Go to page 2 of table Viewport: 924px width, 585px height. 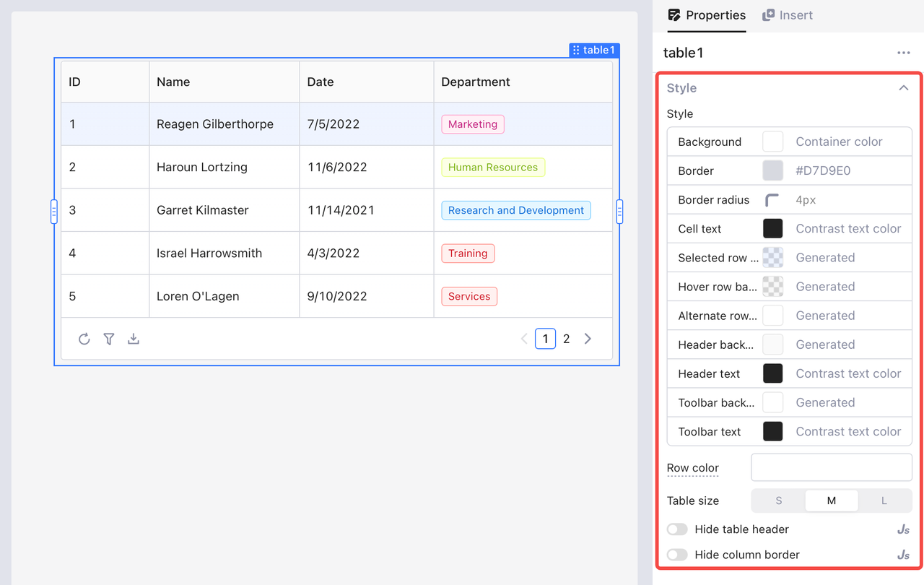point(567,339)
